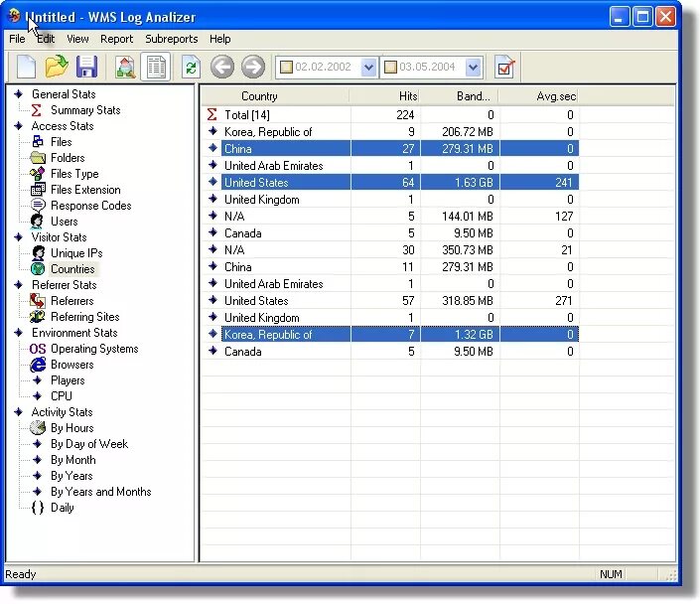
Task: Open the CPU report item
Action: (x=62, y=396)
